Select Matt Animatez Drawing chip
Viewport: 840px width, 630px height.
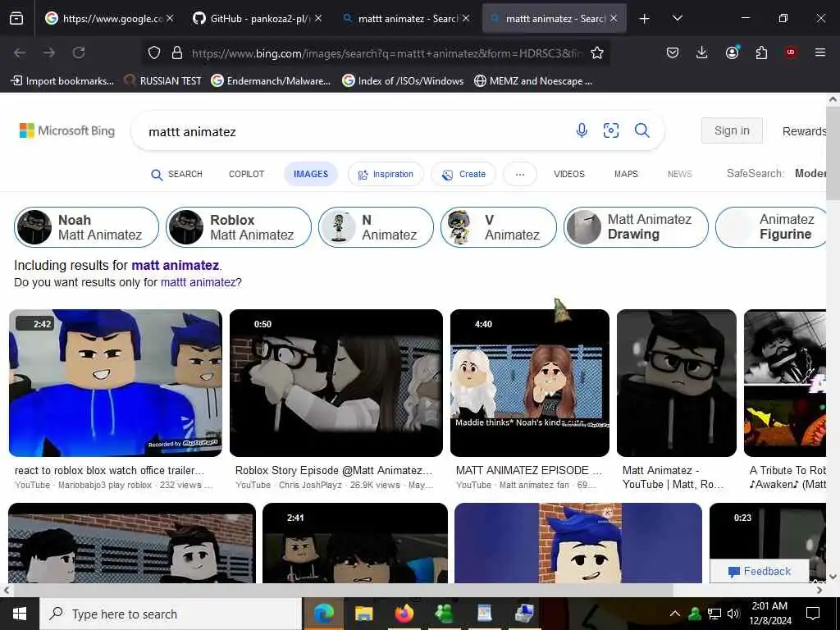tap(636, 227)
